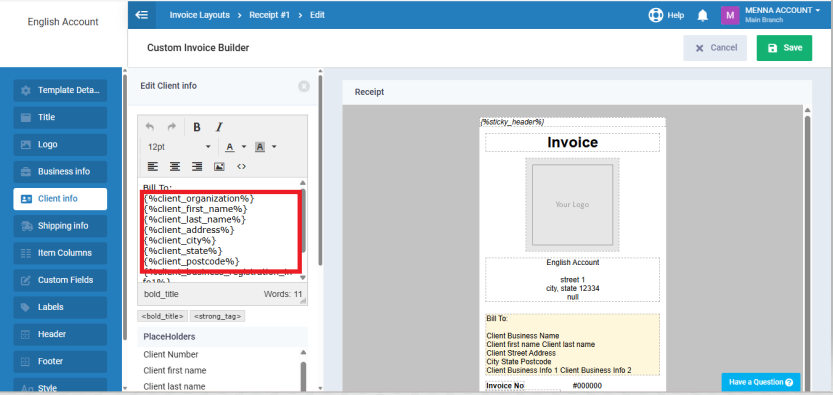Close the Edit Client info panel
Image resolution: width=833 pixels, height=395 pixels.
coord(303,86)
